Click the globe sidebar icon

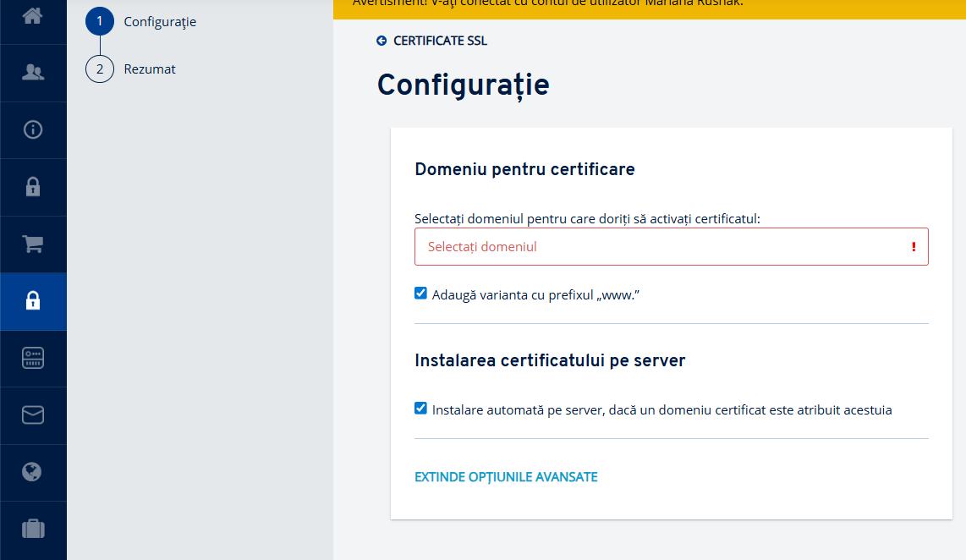coord(32,472)
